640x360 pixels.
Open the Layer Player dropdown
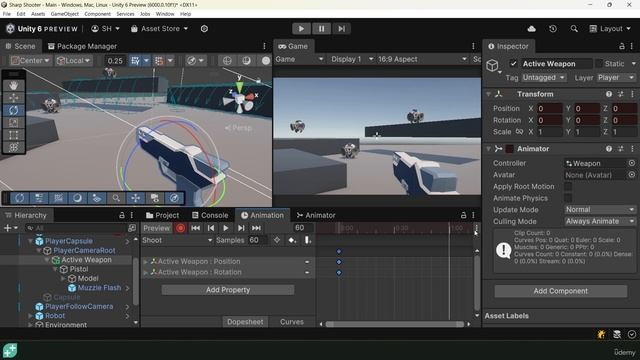point(616,78)
